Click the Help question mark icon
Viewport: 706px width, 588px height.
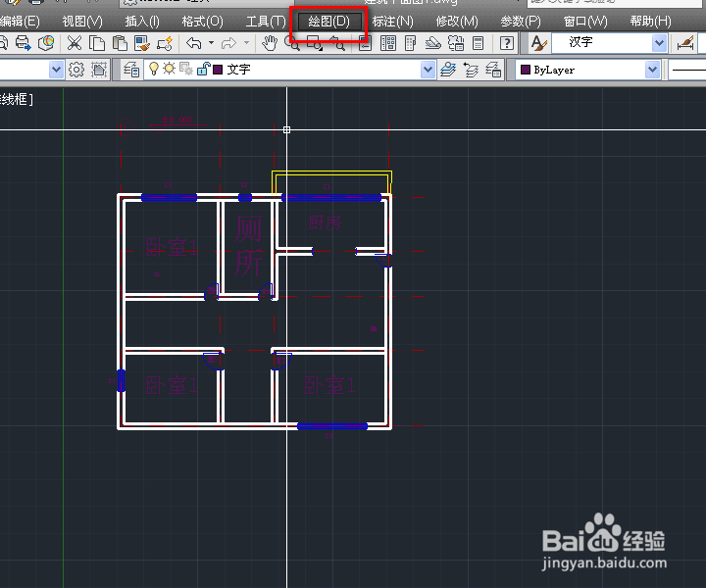pos(507,44)
